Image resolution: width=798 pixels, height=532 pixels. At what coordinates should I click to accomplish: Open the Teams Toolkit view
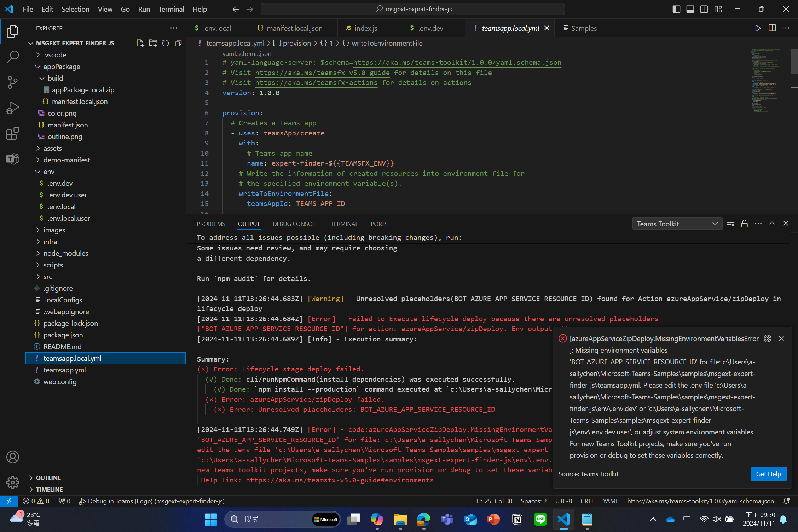pos(12,159)
